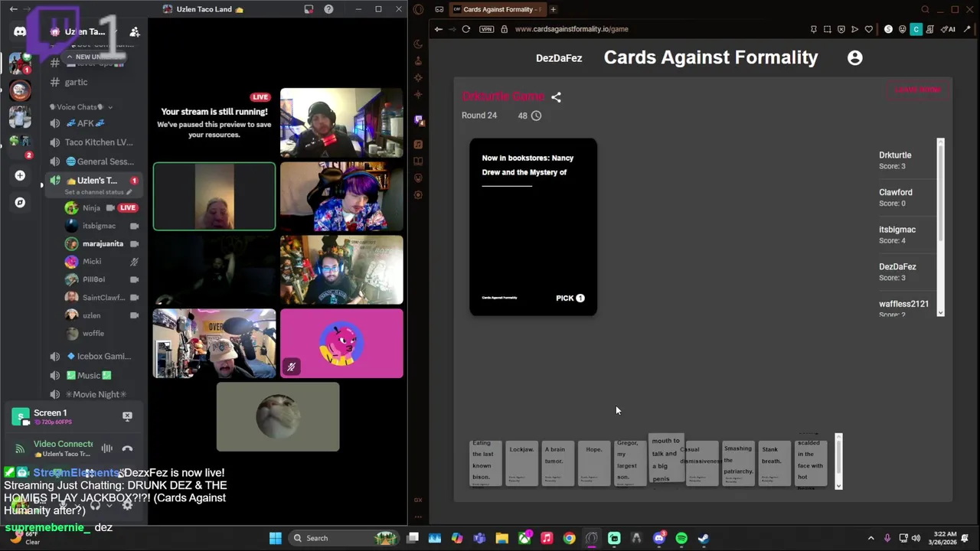Click NEW UNREADS jump pill

(95, 57)
